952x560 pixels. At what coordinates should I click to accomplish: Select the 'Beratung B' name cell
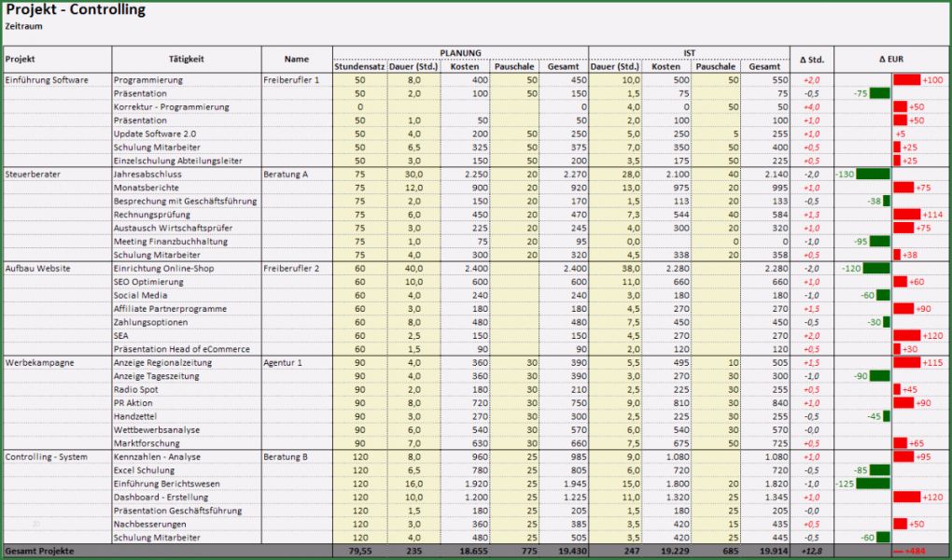click(285, 456)
